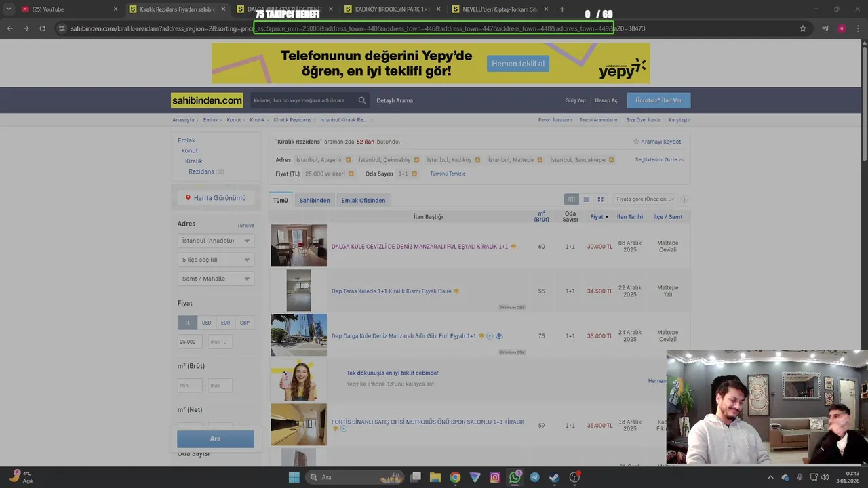The image size is (868, 488).
Task: Open WhatsApp from taskbar
Action: point(515,477)
